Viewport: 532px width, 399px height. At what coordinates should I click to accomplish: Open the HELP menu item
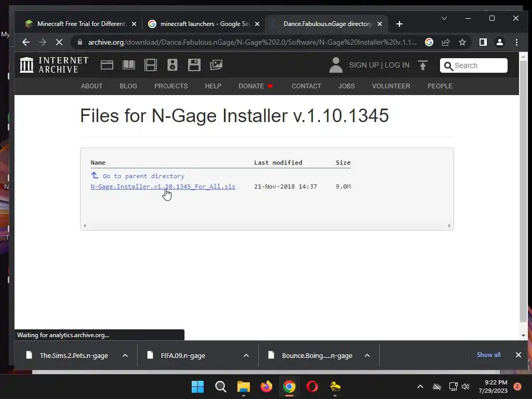point(213,86)
